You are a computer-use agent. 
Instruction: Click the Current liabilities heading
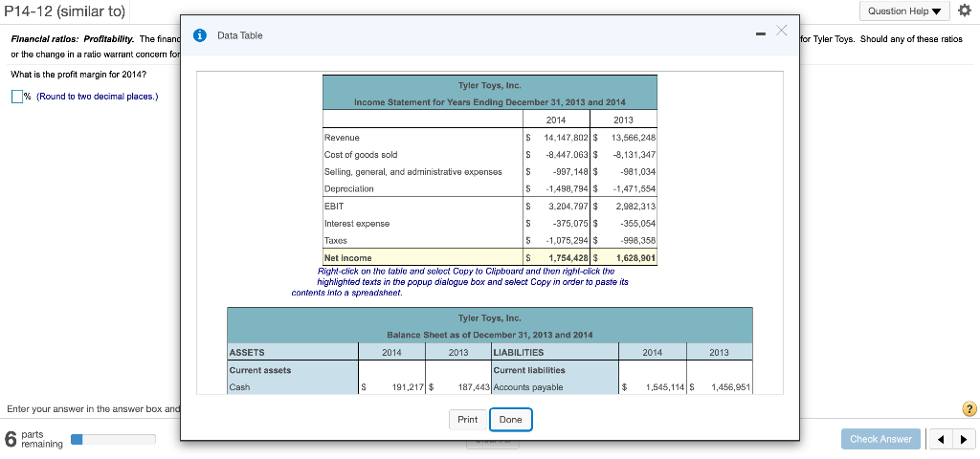pos(529,370)
